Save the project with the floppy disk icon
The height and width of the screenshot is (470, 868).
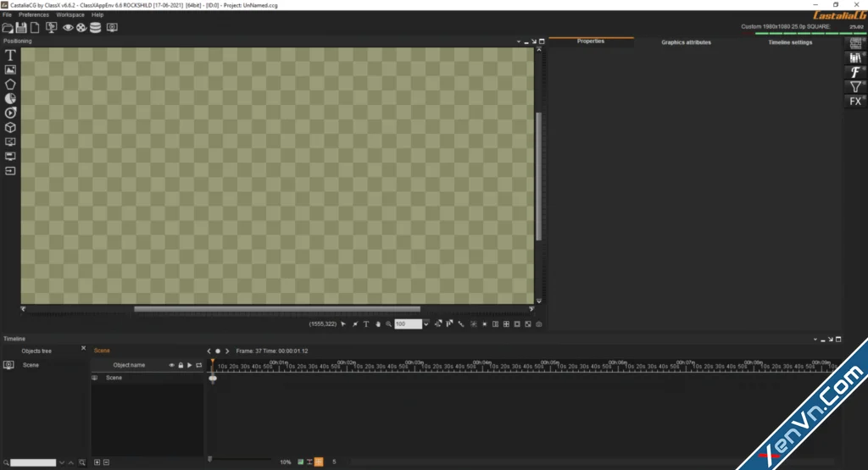point(21,27)
